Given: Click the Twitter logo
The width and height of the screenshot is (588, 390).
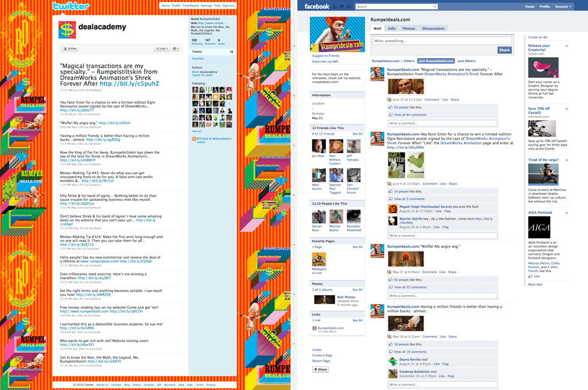Looking at the screenshot, I should click(x=71, y=6).
